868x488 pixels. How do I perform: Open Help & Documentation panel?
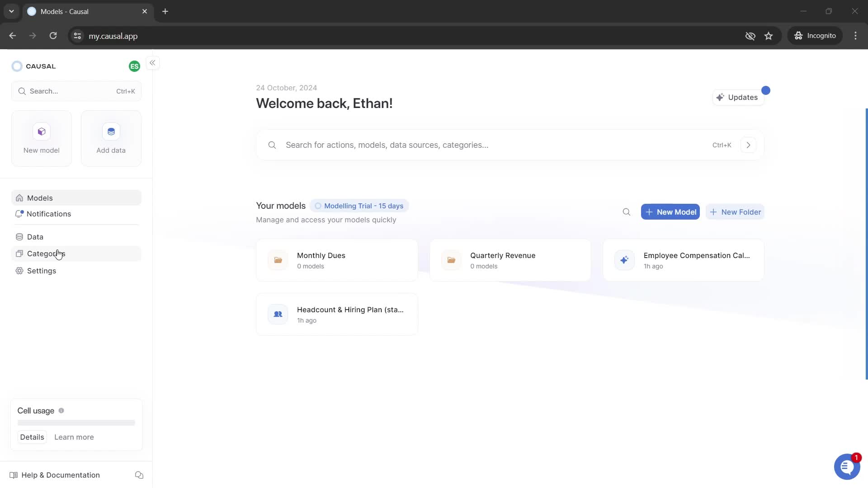coord(60,475)
